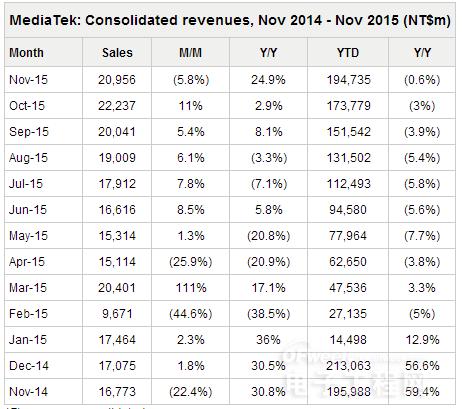Select the Mar-15 M/M value 111%
This screenshot has height=409, width=463.
tap(191, 288)
